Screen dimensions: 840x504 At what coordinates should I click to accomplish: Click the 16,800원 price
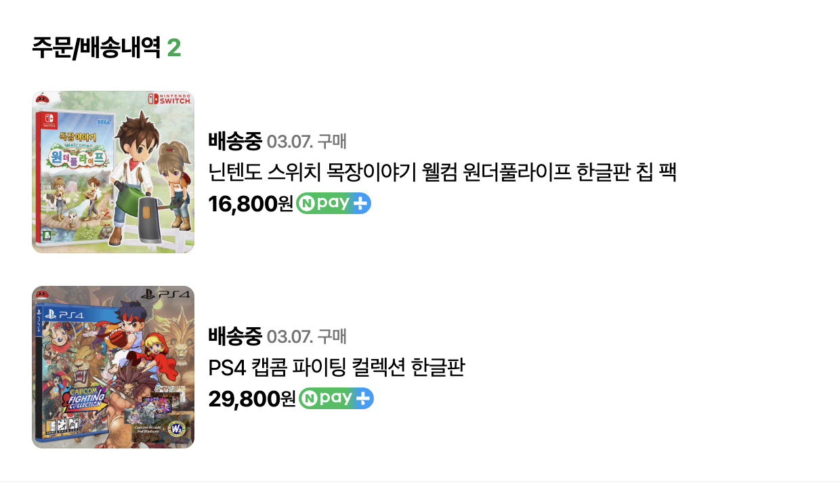coord(251,203)
